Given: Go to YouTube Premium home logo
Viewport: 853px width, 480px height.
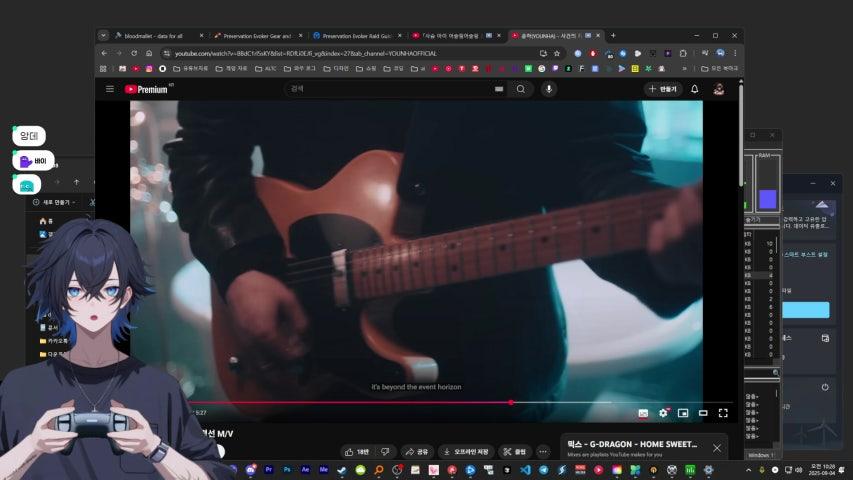Looking at the screenshot, I should pos(146,89).
